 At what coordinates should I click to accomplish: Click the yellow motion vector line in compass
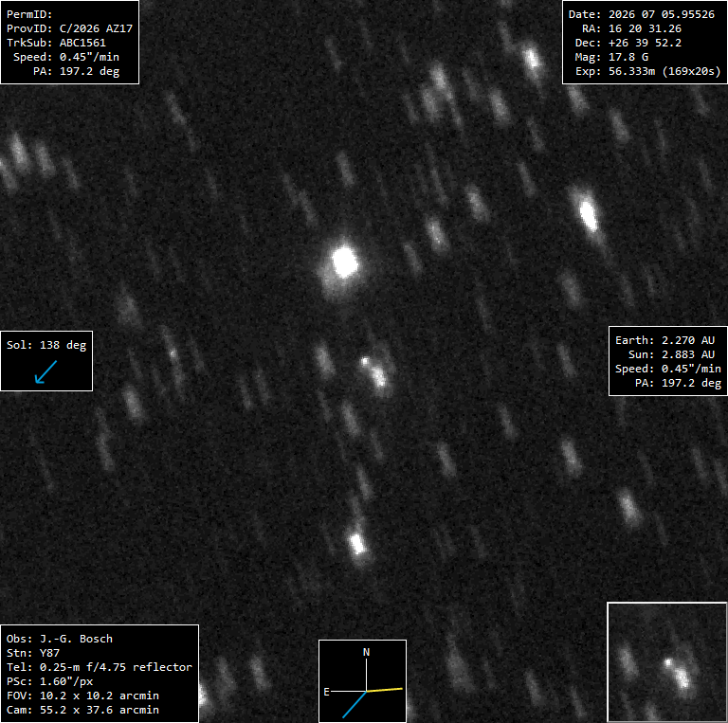[x=385, y=690]
